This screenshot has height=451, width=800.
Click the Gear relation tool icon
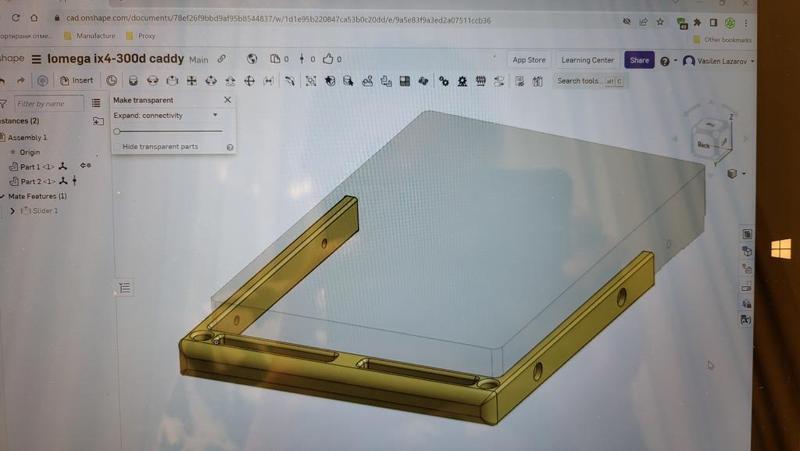click(444, 81)
